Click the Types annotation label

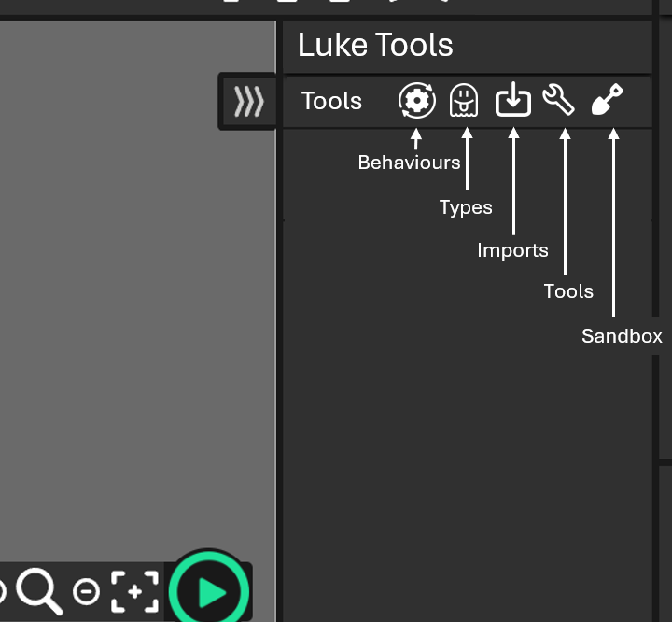465,207
